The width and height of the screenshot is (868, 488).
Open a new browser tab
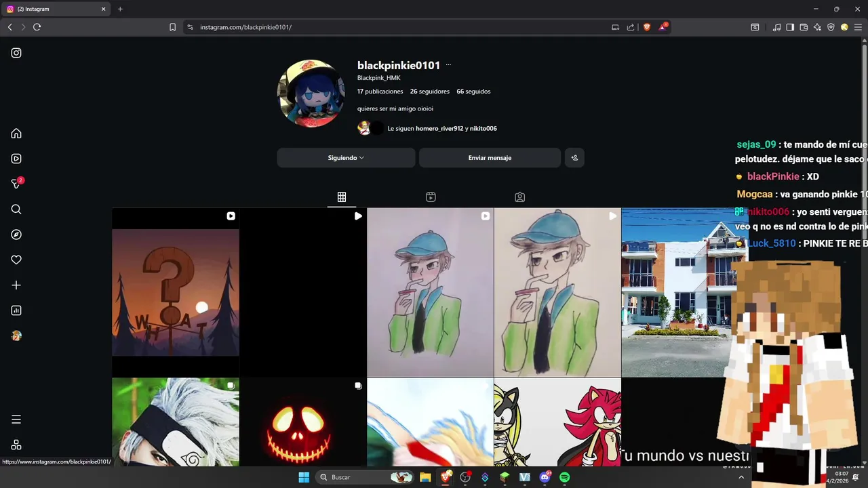pos(120,9)
